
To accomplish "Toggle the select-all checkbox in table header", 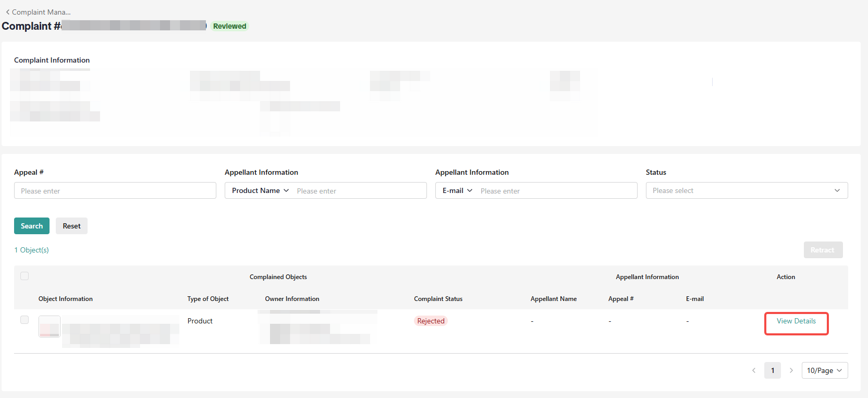I will pos(25,276).
